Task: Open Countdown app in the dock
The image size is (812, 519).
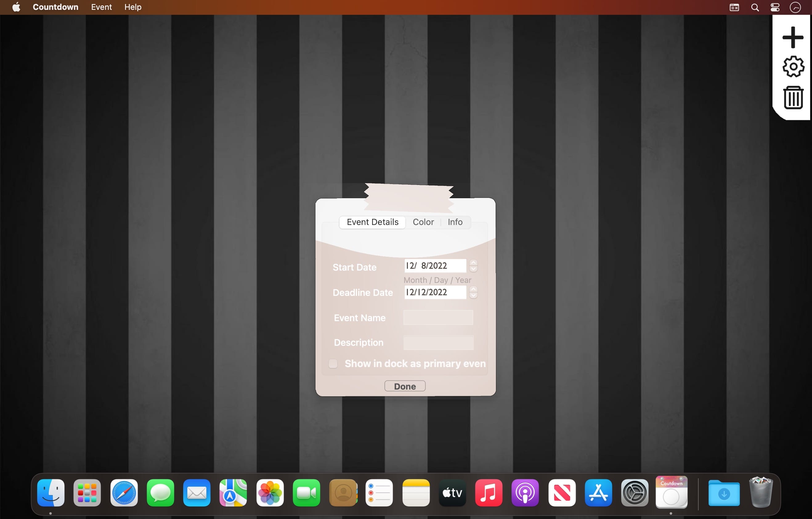Action: [671, 492]
